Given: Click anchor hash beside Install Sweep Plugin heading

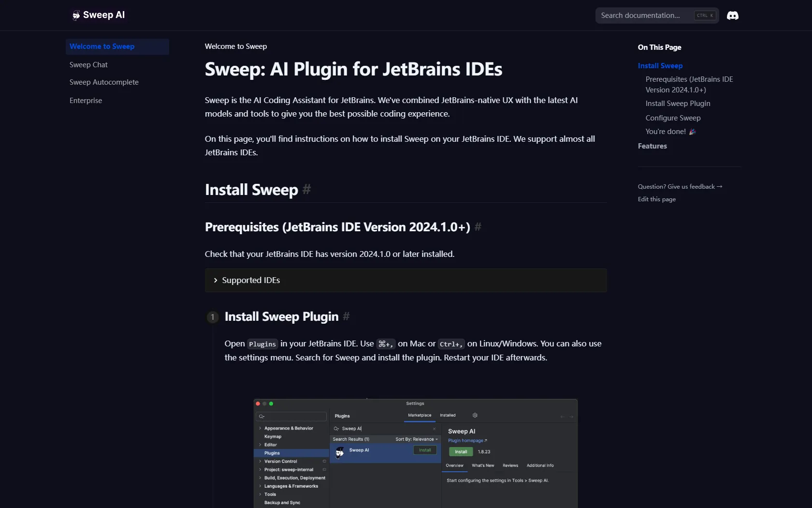Looking at the screenshot, I should coord(346,316).
